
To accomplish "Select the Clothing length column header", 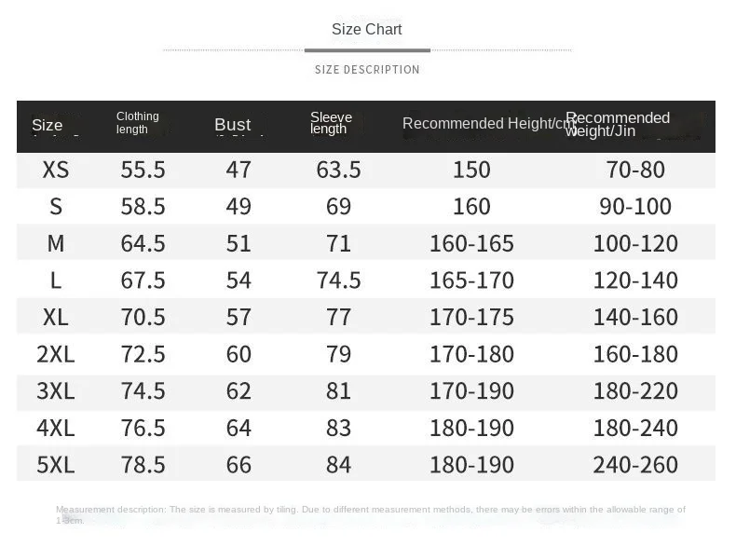I will (138, 122).
